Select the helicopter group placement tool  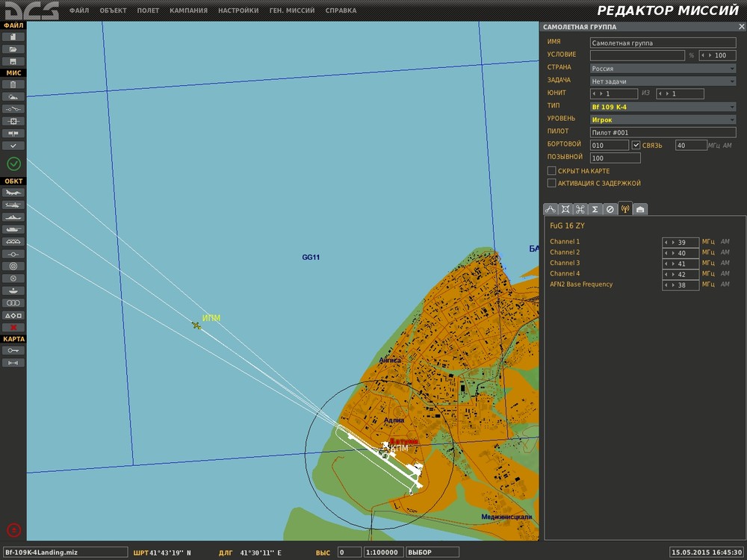tap(13, 205)
